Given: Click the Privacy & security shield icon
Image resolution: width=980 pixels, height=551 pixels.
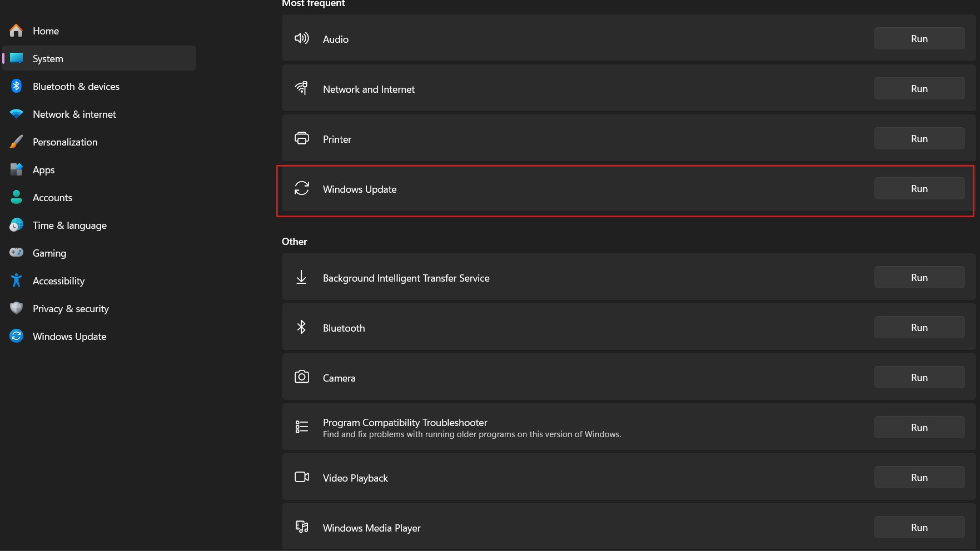Looking at the screenshot, I should (x=17, y=308).
